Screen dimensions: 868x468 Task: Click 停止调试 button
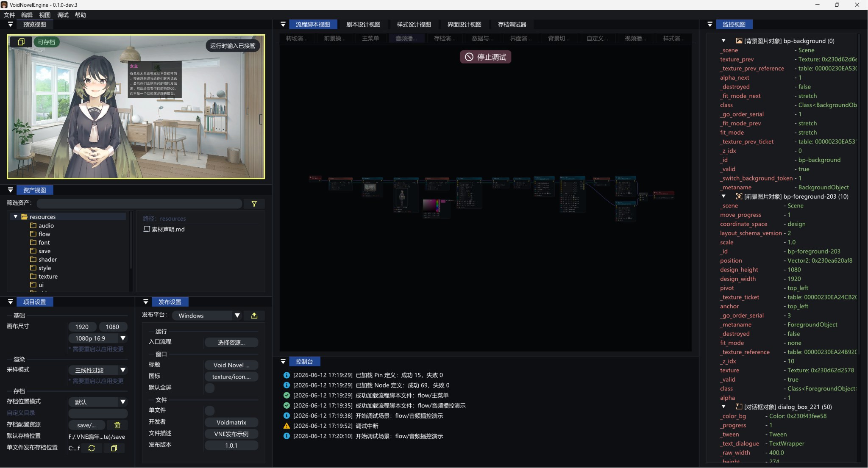[x=486, y=57]
